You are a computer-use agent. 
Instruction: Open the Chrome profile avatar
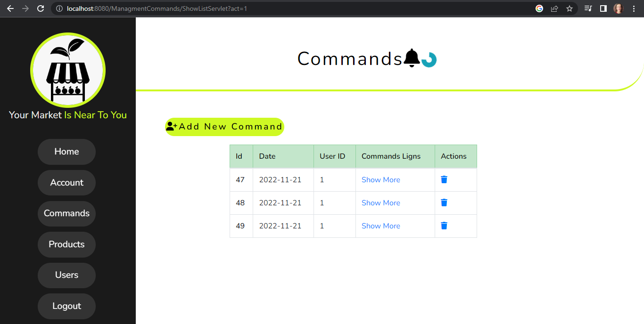click(x=618, y=8)
